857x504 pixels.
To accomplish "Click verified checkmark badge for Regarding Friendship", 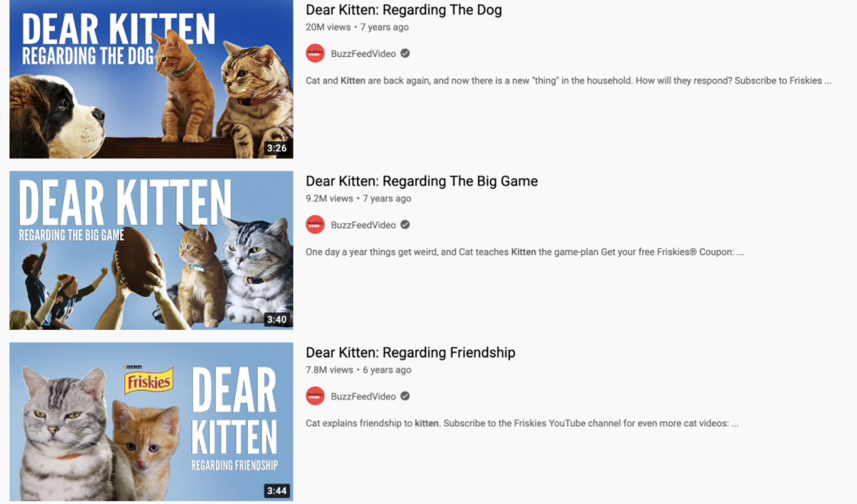I will click(405, 396).
